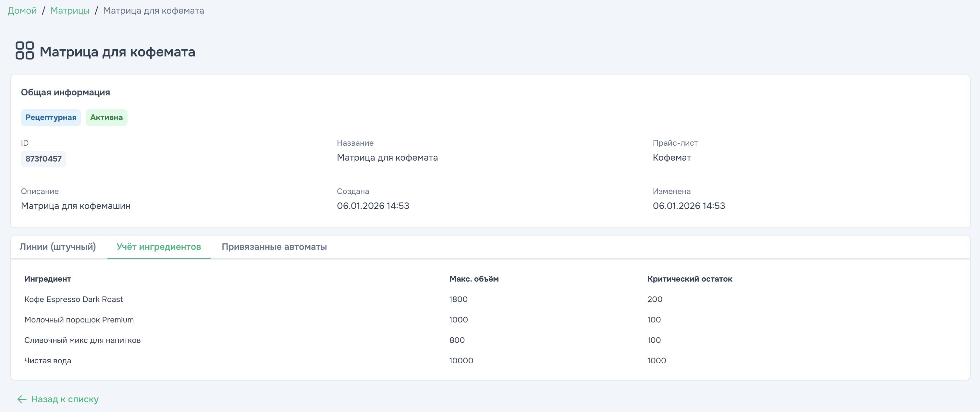The image size is (980, 412).
Task: Open Привязанные автоматы tab
Action: 274,247
